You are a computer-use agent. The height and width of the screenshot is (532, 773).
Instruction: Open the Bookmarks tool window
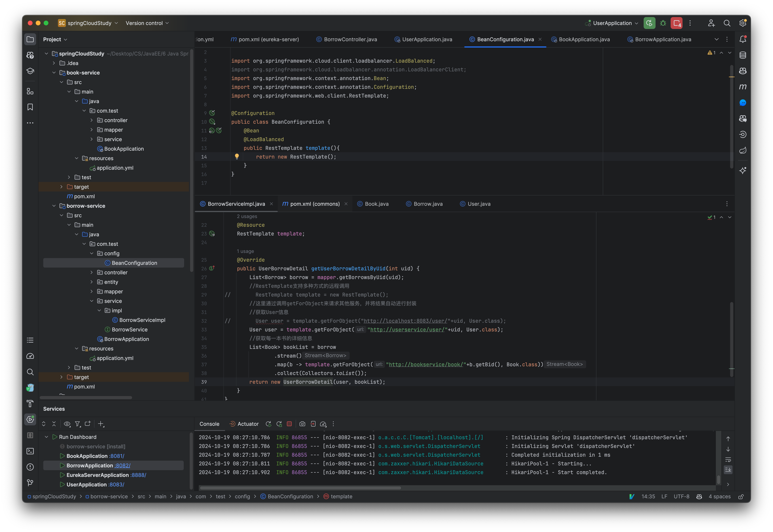click(x=30, y=107)
